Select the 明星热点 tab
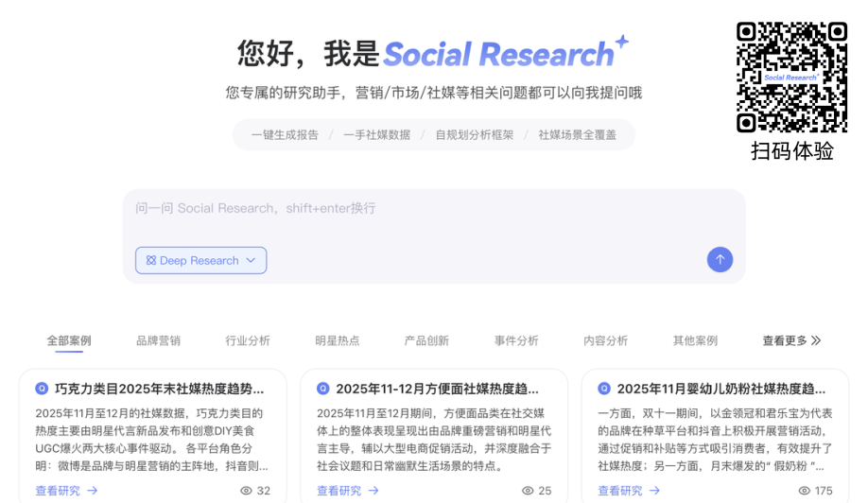The image size is (868, 503). [x=338, y=340]
